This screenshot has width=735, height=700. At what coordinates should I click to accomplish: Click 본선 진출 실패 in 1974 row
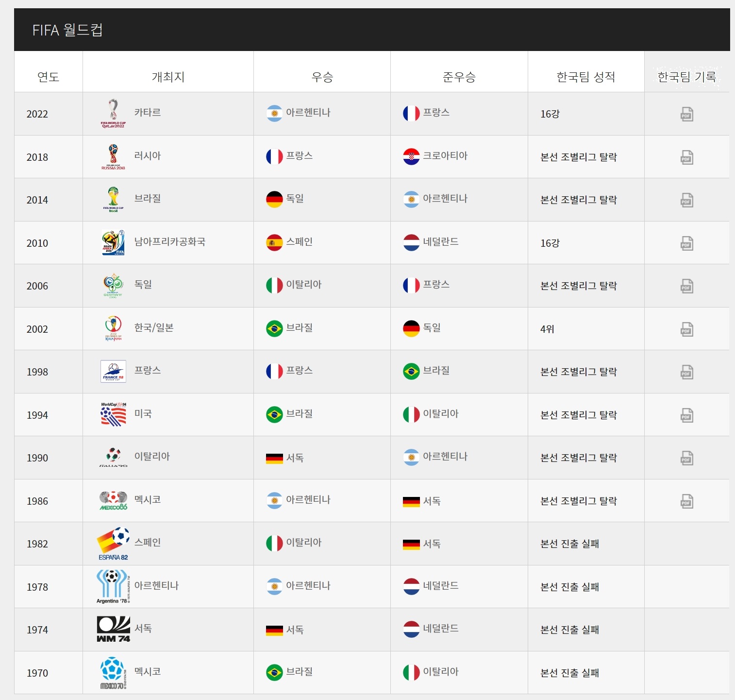570,630
